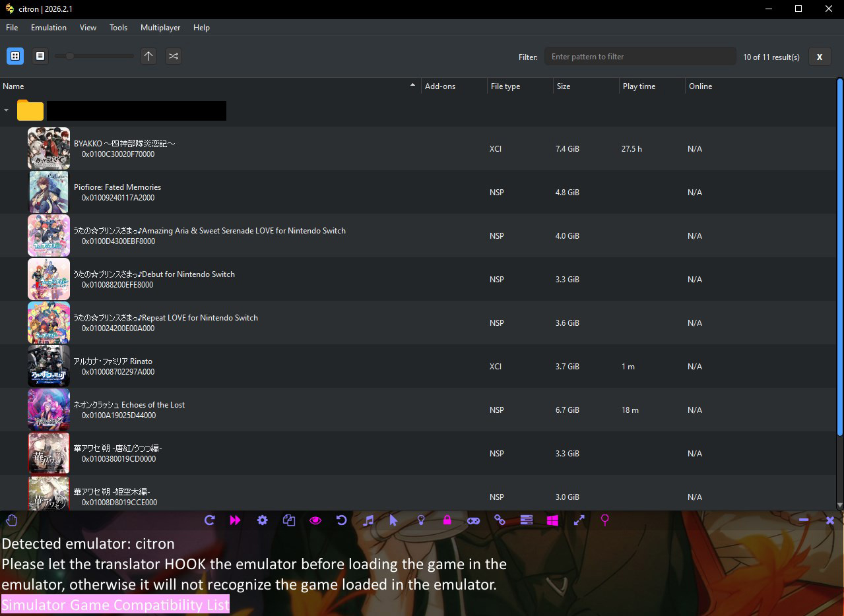The width and height of the screenshot is (844, 616).
Task: Click the counter-clockwise history arrow icon
Action: pyautogui.click(x=341, y=520)
